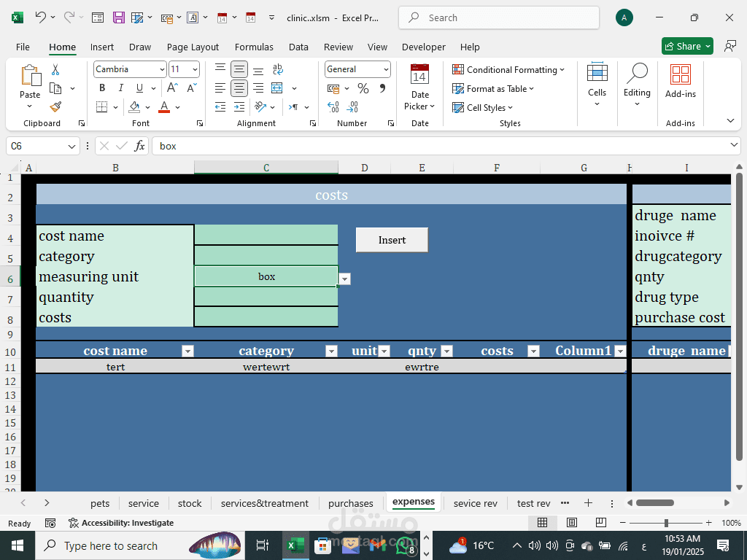Toggle Align Right alignment

[x=258, y=88]
